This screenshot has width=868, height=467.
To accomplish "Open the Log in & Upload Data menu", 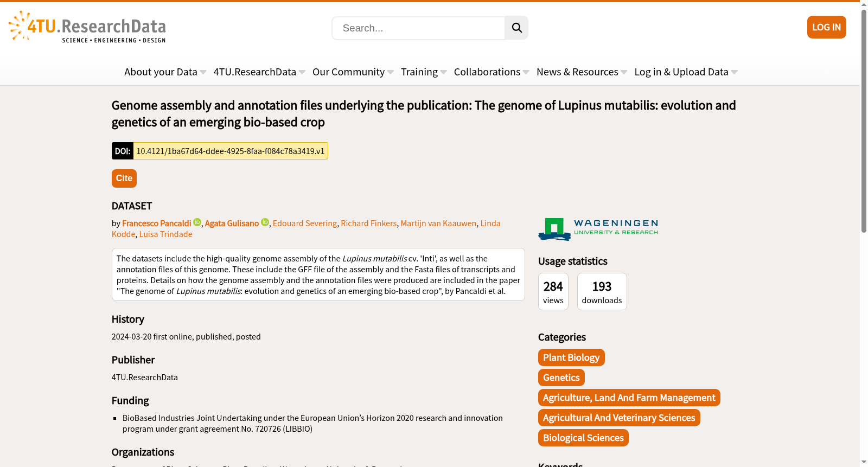I will point(681,72).
